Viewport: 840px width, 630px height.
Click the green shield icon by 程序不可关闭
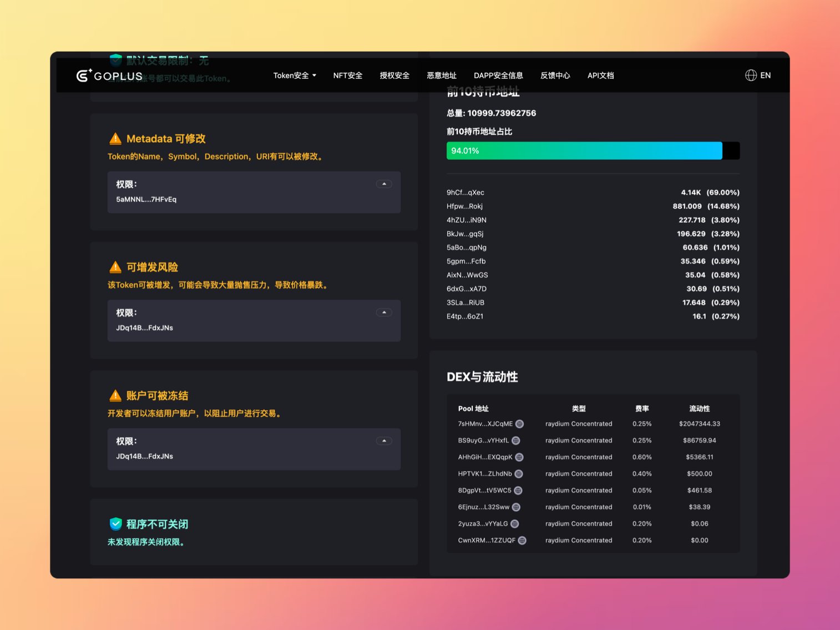115,524
